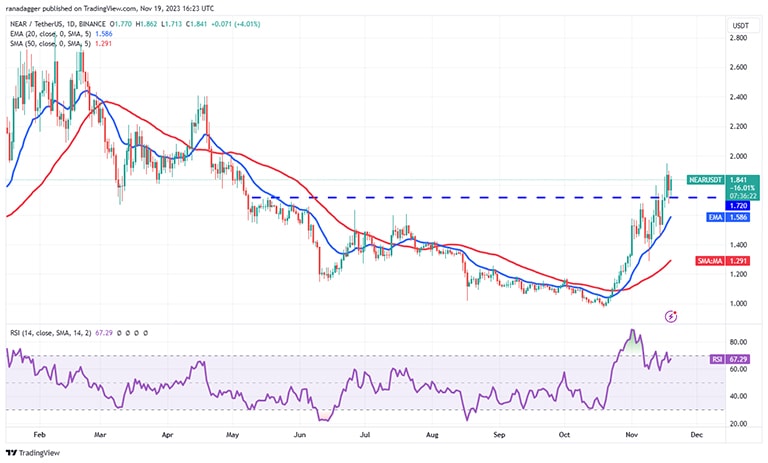Click the EMA value 1.586 in legend

click(103, 34)
